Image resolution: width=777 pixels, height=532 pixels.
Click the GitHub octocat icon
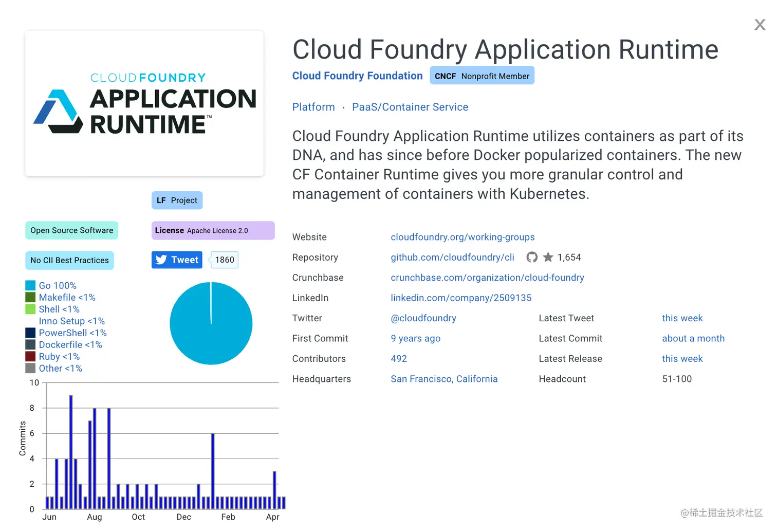(532, 257)
